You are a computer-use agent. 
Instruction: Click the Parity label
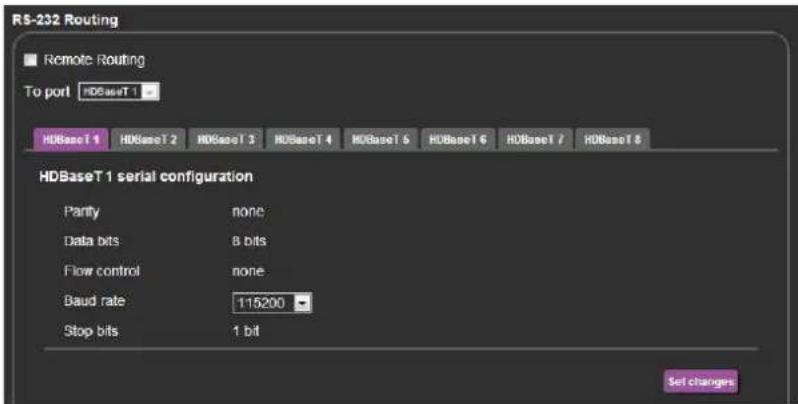[81, 212]
